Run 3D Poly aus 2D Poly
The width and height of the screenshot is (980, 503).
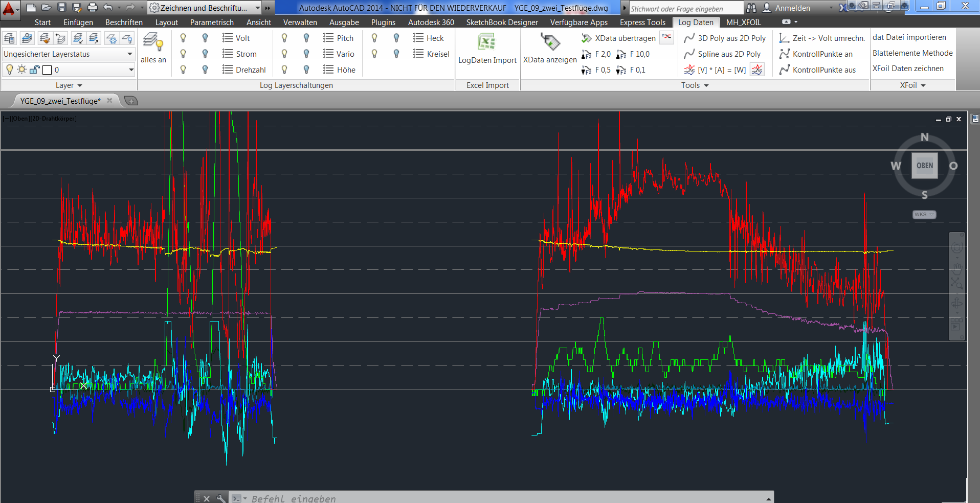[725, 38]
